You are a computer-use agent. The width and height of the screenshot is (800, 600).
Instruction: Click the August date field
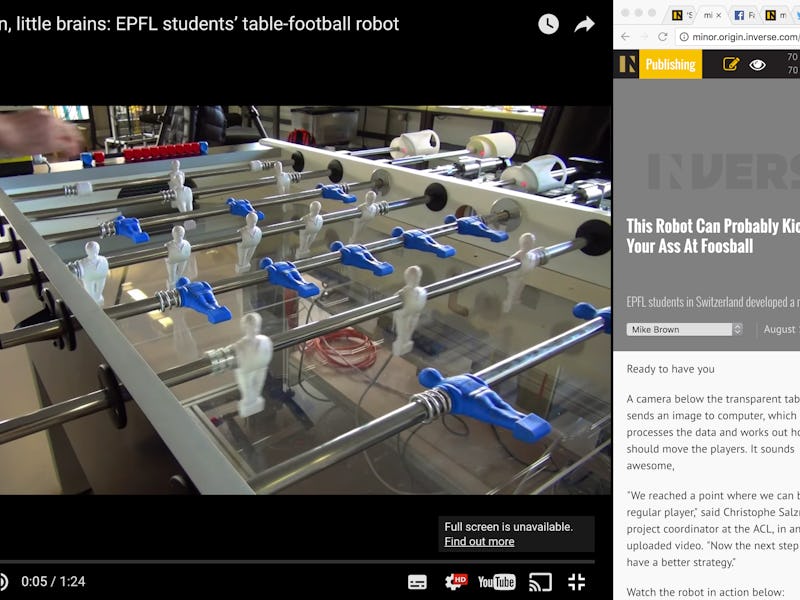(781, 330)
